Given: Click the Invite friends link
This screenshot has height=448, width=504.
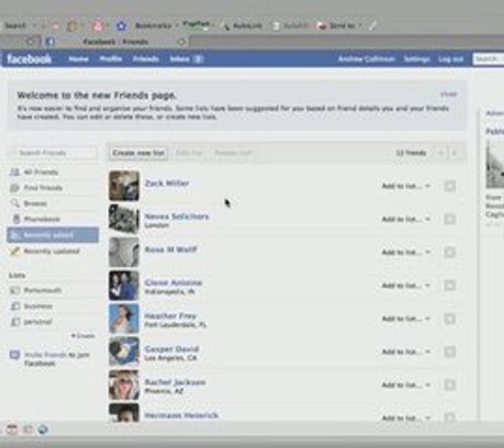Looking at the screenshot, I should [x=45, y=355].
